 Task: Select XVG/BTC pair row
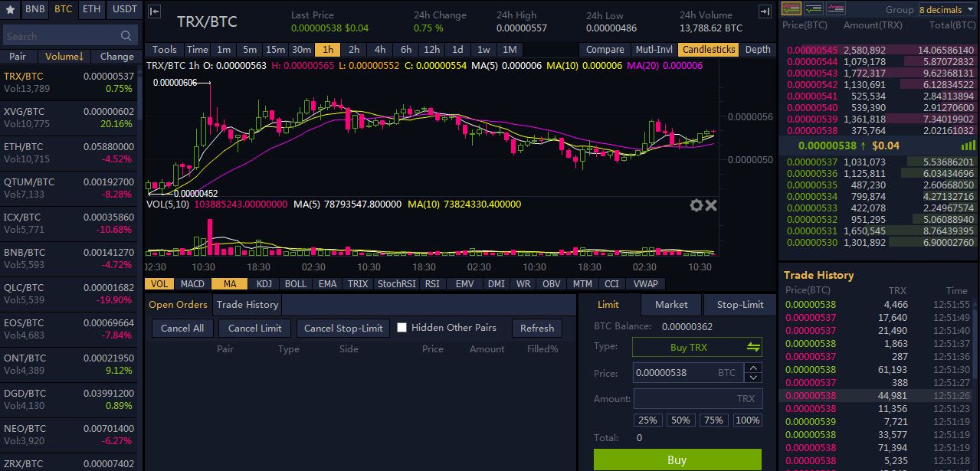(69, 117)
